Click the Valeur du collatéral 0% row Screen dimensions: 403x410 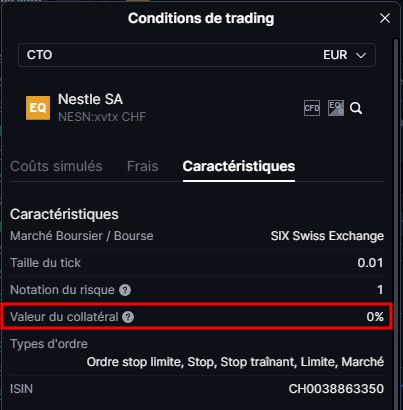pos(197,317)
